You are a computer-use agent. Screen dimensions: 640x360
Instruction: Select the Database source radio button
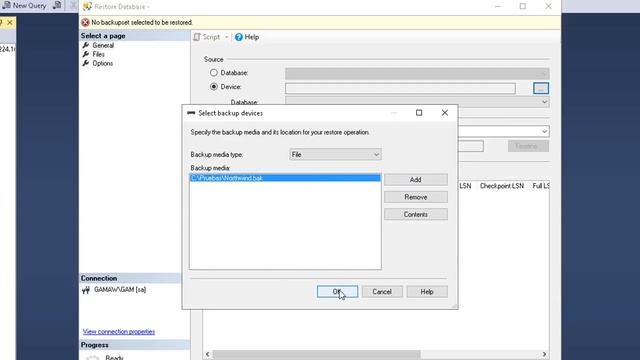pyautogui.click(x=213, y=73)
